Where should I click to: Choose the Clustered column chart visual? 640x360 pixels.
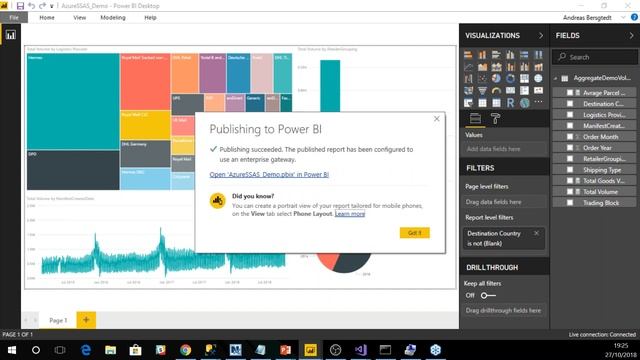tap(510, 54)
